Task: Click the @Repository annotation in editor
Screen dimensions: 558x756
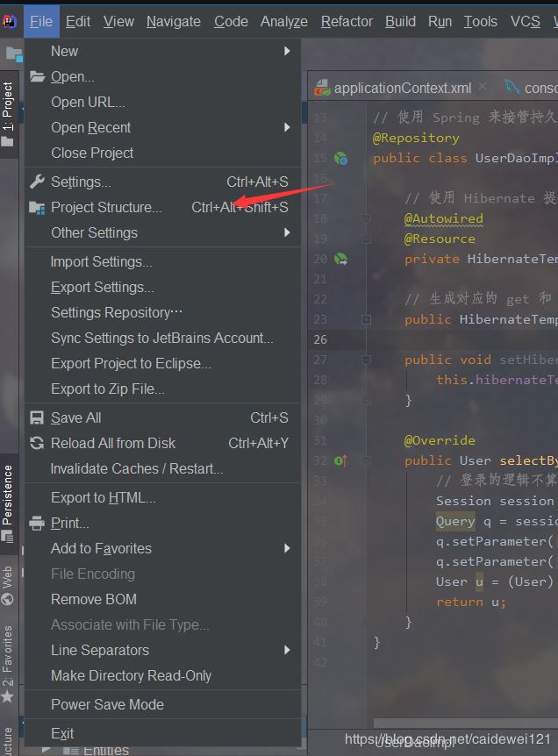Action: click(416, 138)
